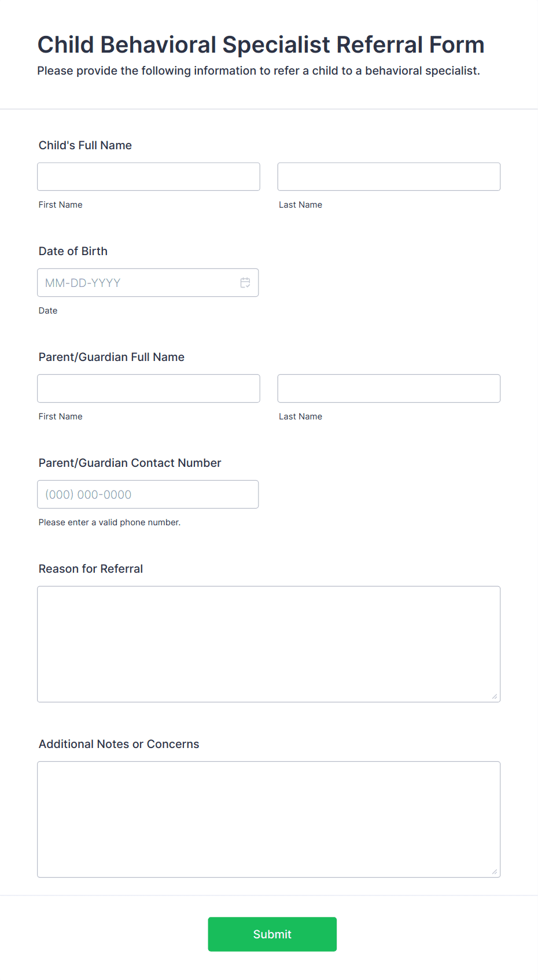Click inside the Additional Notes or Concerns text area
This screenshot has width=538, height=980.
click(269, 819)
